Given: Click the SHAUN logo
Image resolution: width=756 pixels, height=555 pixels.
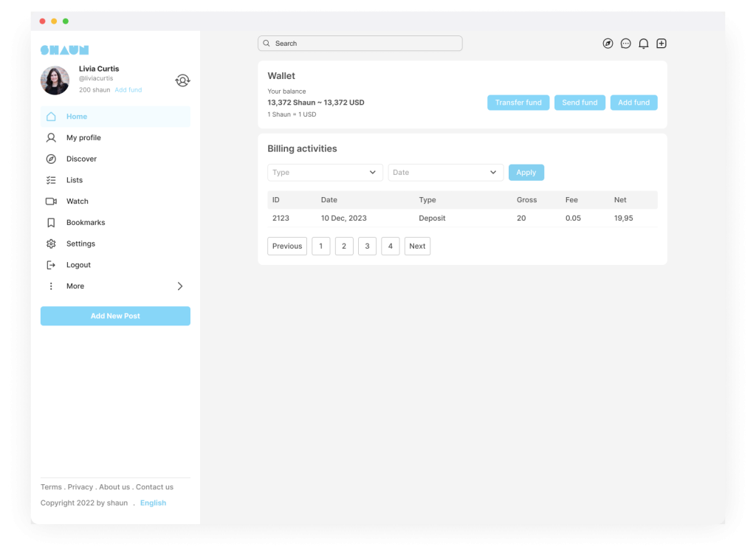Looking at the screenshot, I should 65,49.
